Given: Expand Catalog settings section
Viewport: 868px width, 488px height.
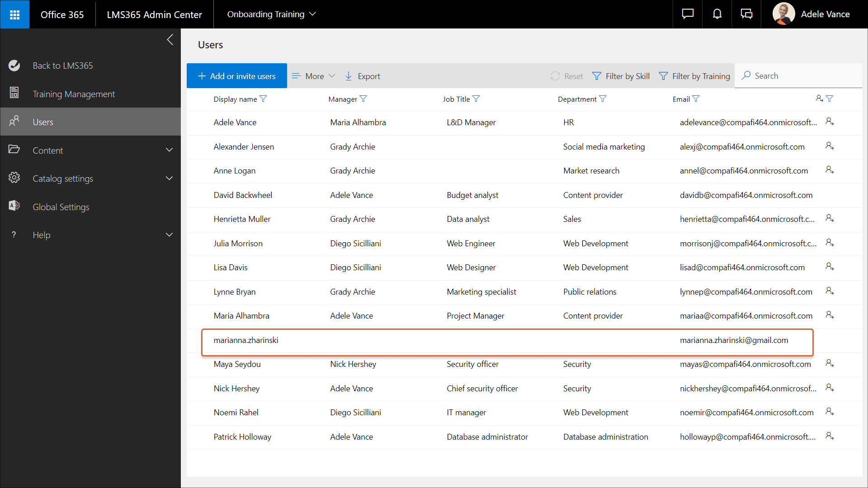Looking at the screenshot, I should (x=169, y=178).
